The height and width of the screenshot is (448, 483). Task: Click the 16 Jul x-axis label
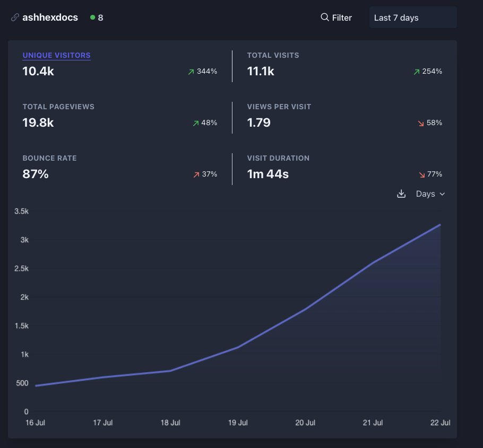pos(35,423)
